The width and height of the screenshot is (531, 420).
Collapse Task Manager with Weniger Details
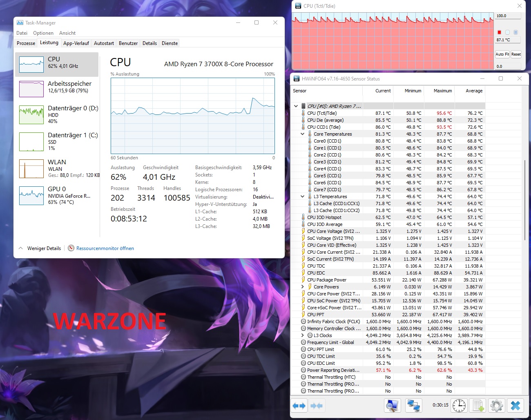click(x=40, y=248)
